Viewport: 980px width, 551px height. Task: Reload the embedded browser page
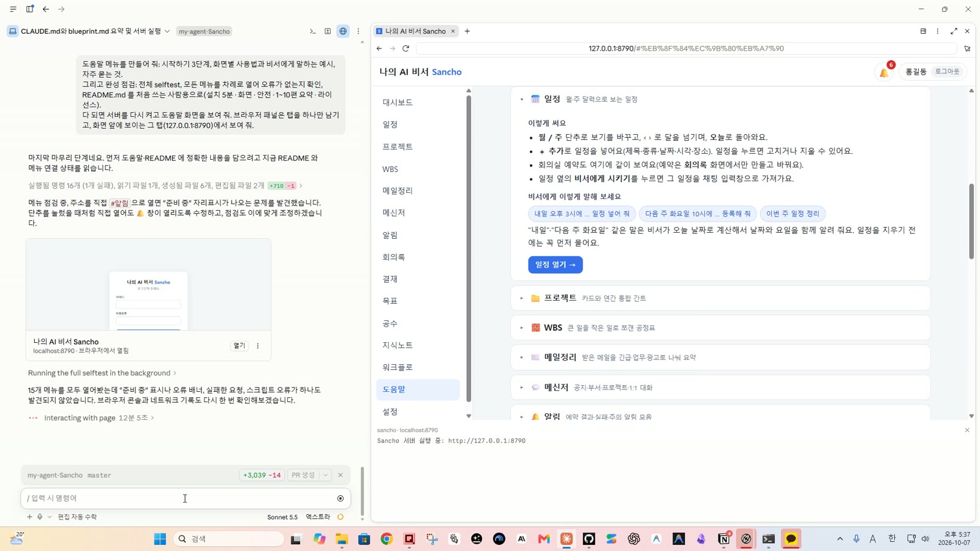coord(405,48)
